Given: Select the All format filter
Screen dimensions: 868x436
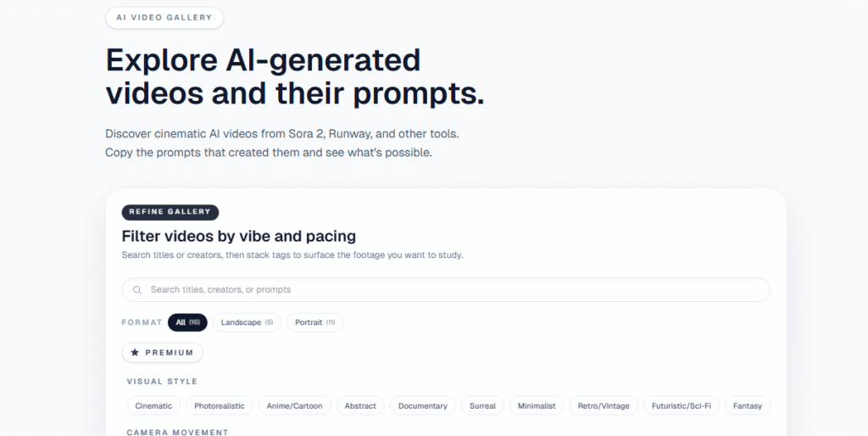Looking at the screenshot, I should pyautogui.click(x=187, y=322).
